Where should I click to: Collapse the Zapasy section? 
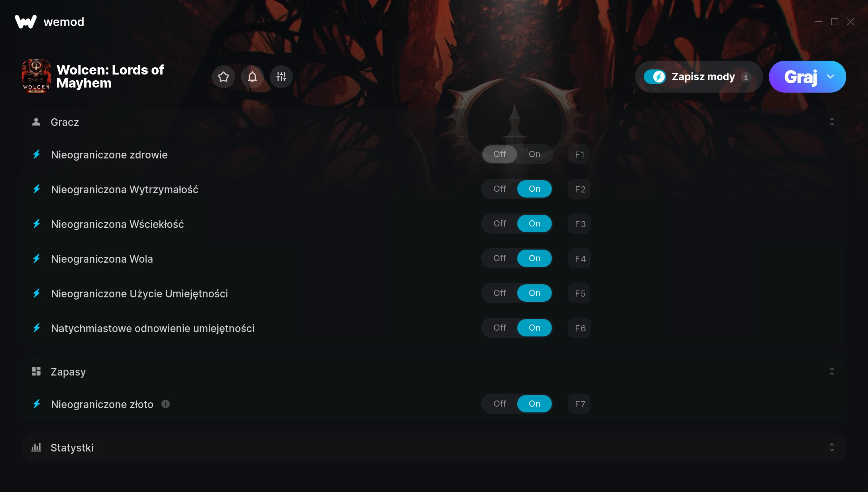[832, 372]
